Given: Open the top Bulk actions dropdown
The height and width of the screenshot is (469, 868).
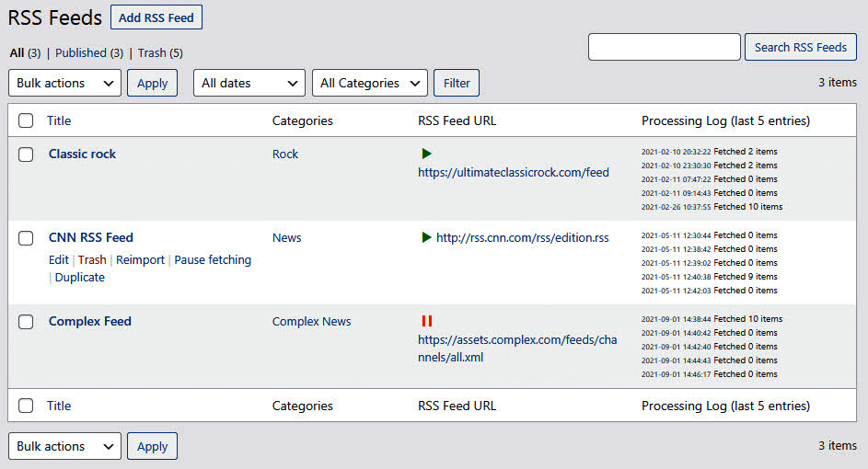Looking at the screenshot, I should click(64, 83).
